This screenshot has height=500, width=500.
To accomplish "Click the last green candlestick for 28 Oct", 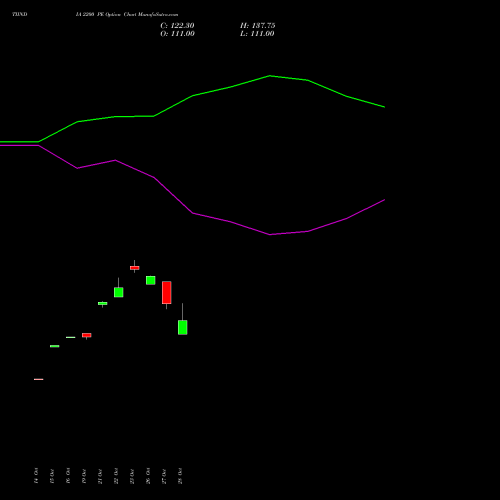I will [x=182, y=327].
